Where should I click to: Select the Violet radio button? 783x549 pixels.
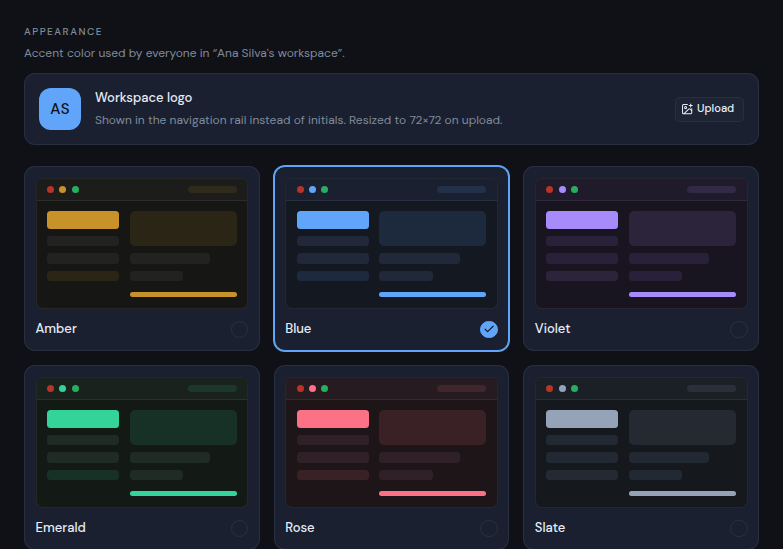point(739,329)
